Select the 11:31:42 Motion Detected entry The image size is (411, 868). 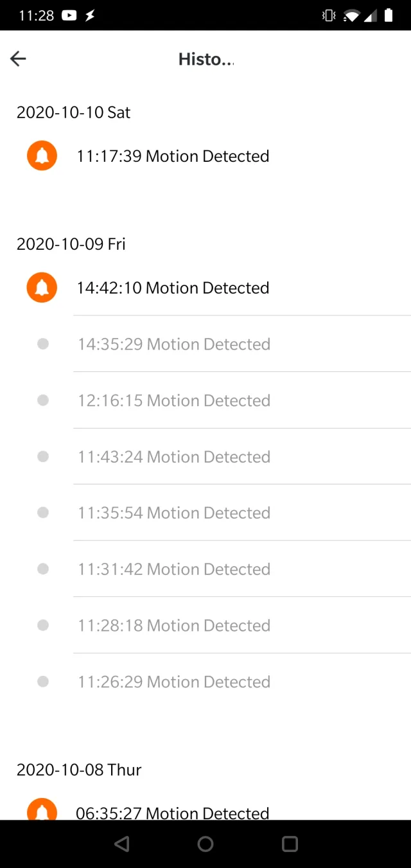174,569
